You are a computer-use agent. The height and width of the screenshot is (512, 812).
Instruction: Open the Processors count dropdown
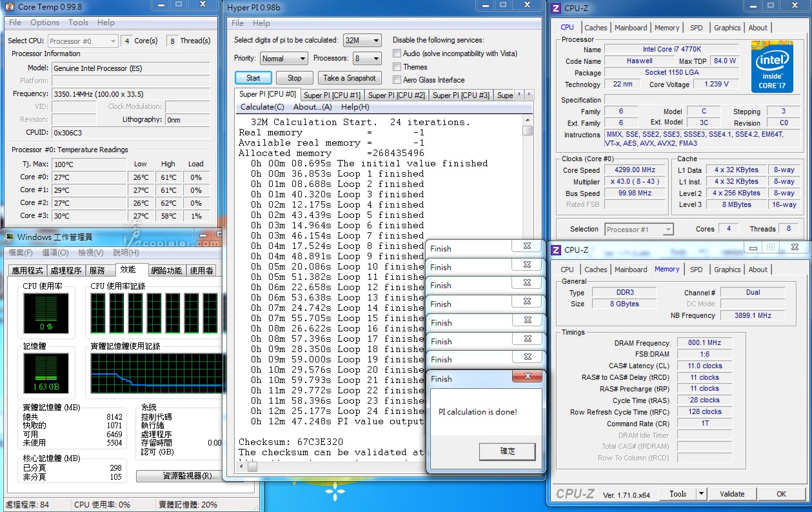point(366,58)
